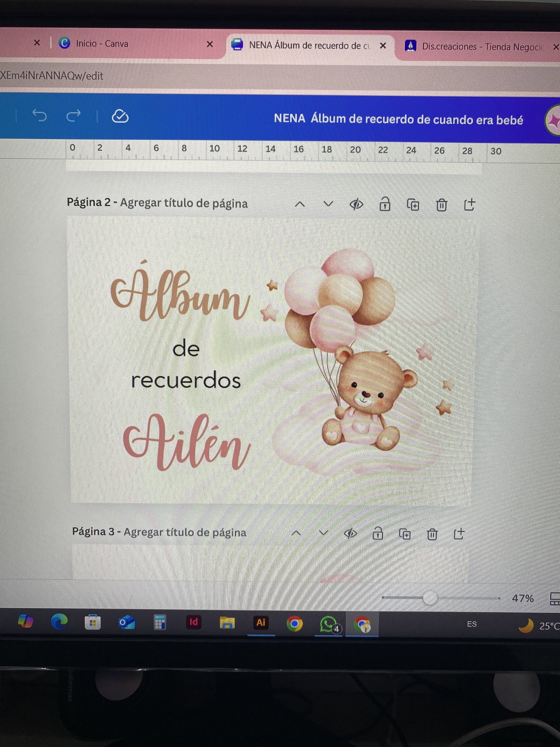Move Página 3 up with chevron
The height and width of the screenshot is (747, 560).
point(296,533)
